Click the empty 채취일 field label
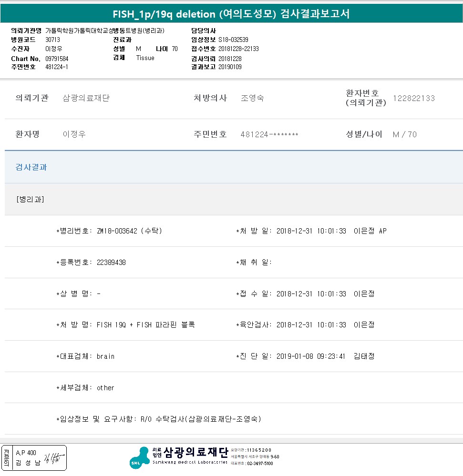 (254, 262)
